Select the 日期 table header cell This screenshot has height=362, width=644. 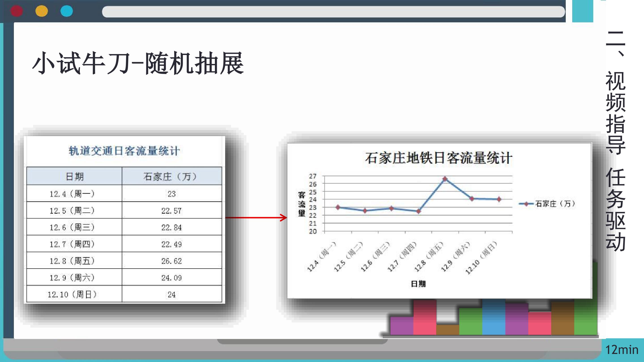(x=74, y=176)
